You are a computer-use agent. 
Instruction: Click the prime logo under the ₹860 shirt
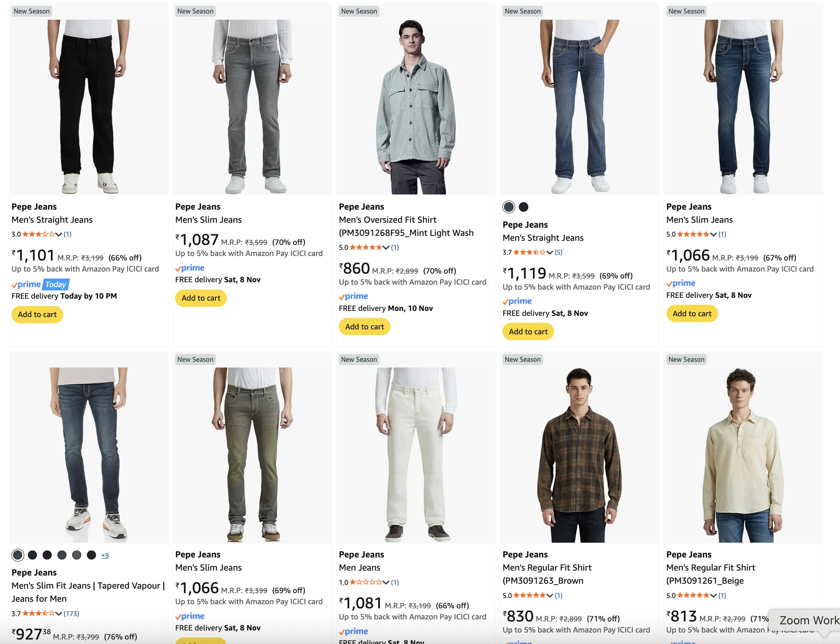[354, 297]
